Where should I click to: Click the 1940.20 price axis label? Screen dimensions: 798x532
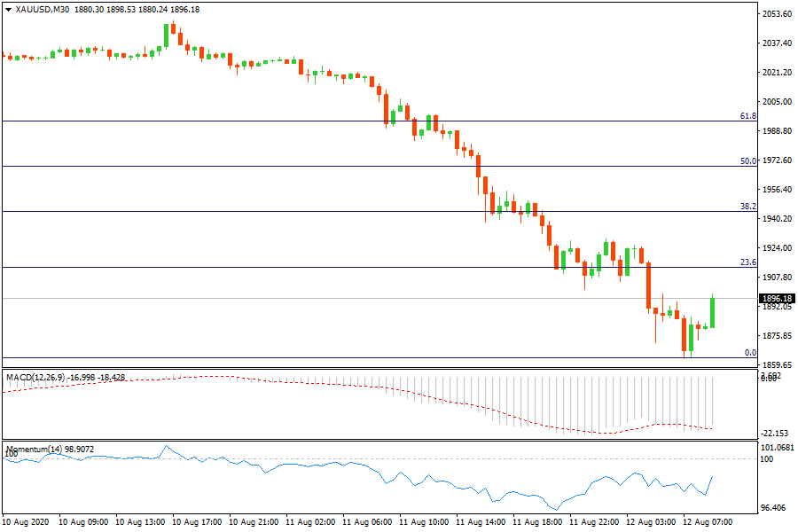[777, 219]
